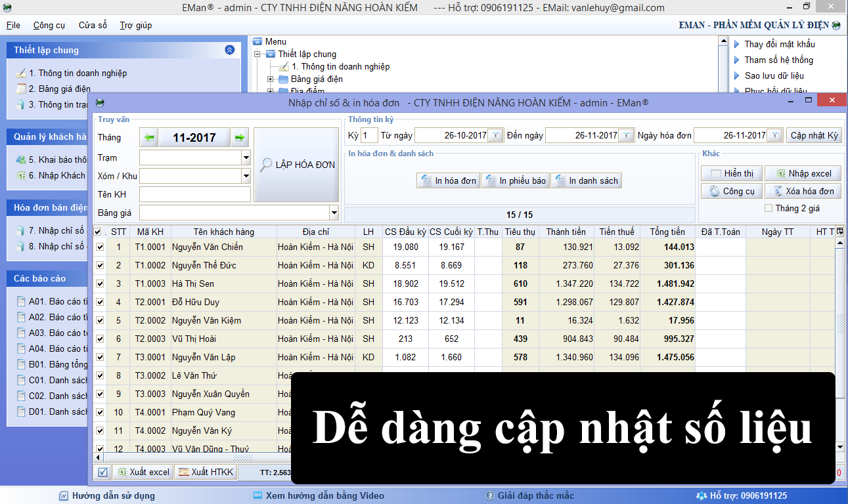This screenshot has height=504, width=848.
Task: Click the LẬP HÓA ĐƠN magnifier button
Action: pyautogui.click(x=296, y=165)
